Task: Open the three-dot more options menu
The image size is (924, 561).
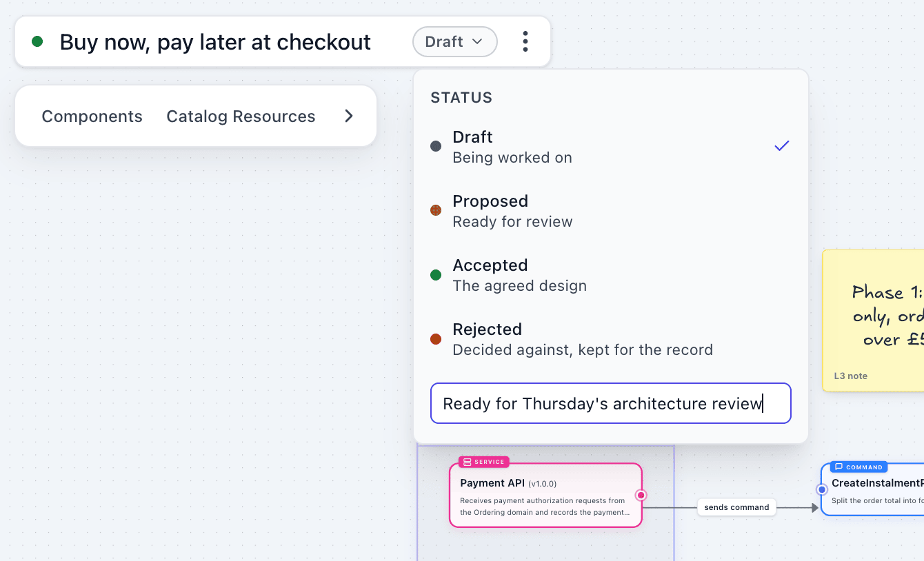Action: (x=525, y=41)
